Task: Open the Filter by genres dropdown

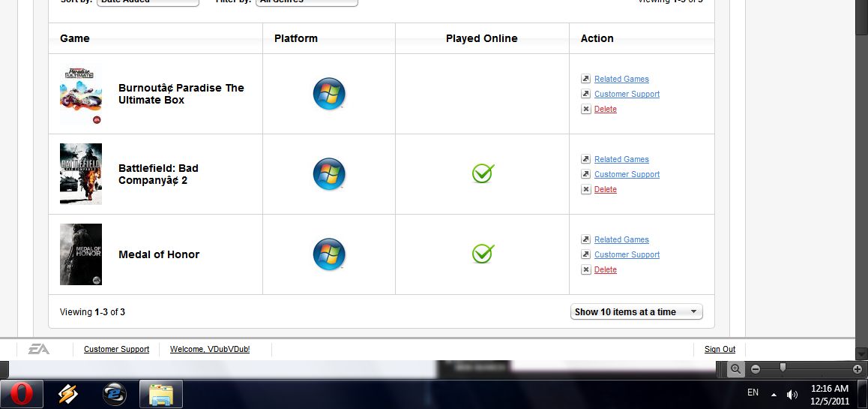Action: tap(307, 2)
